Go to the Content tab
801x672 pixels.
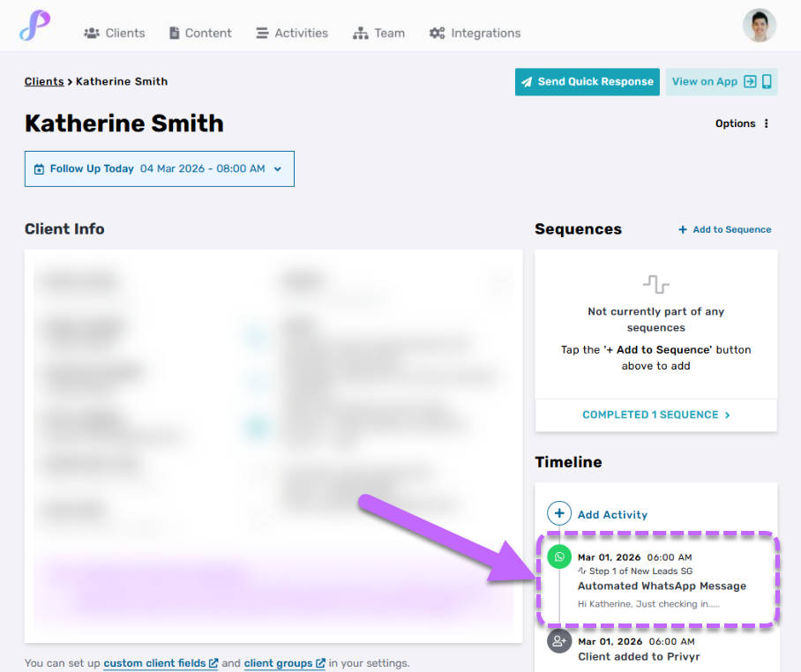pos(200,33)
